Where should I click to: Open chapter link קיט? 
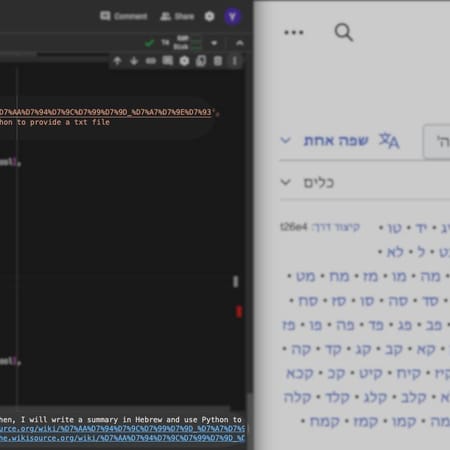click(371, 374)
